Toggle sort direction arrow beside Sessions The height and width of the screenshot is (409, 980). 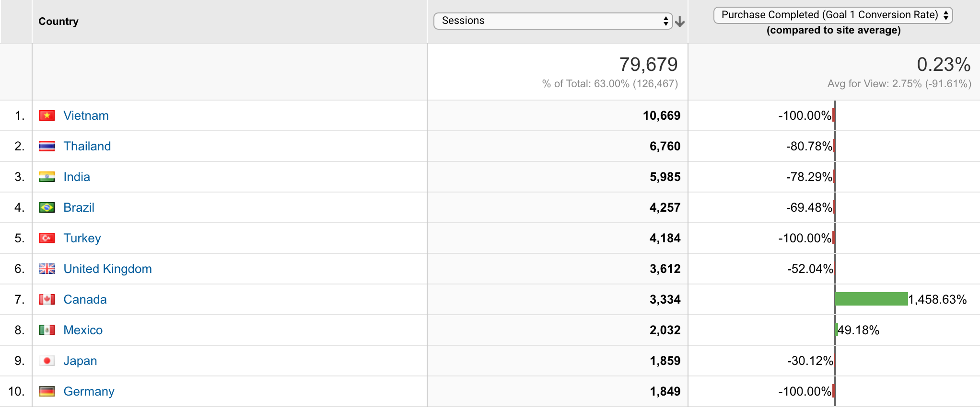[680, 22]
